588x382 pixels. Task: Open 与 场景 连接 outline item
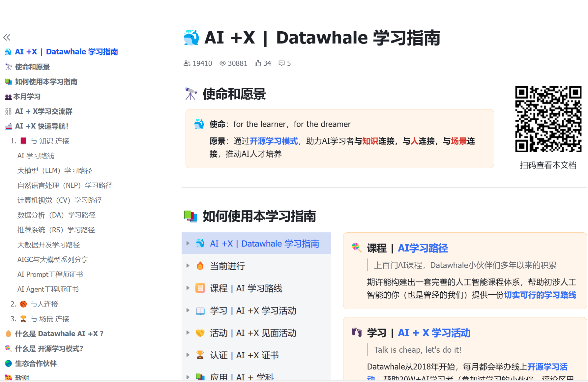click(x=50, y=319)
